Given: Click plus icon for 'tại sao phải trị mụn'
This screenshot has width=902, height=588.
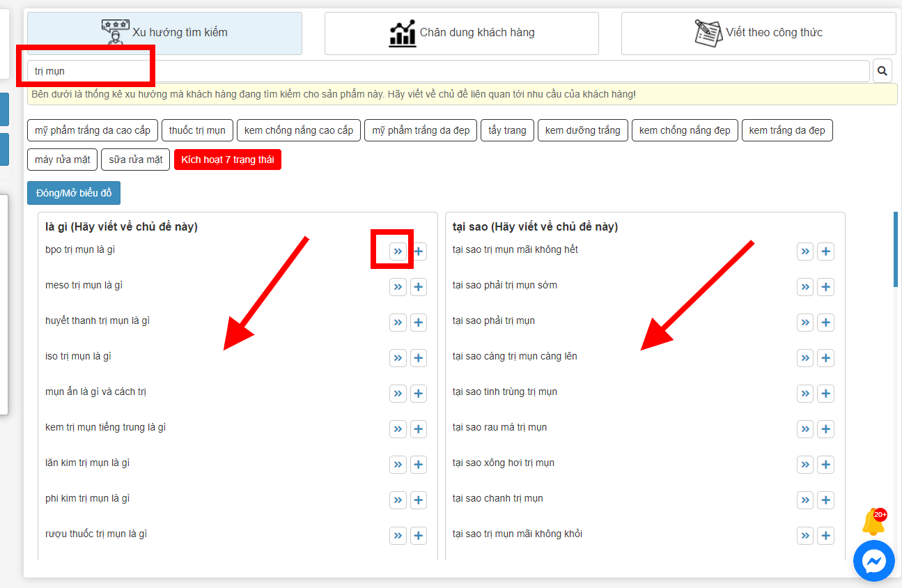Looking at the screenshot, I should click(x=825, y=323).
